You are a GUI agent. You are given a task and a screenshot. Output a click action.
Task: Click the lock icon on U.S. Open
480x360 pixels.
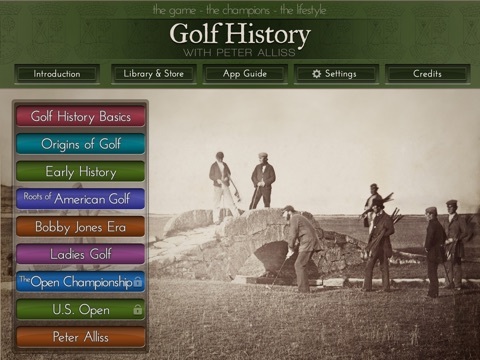click(x=138, y=310)
